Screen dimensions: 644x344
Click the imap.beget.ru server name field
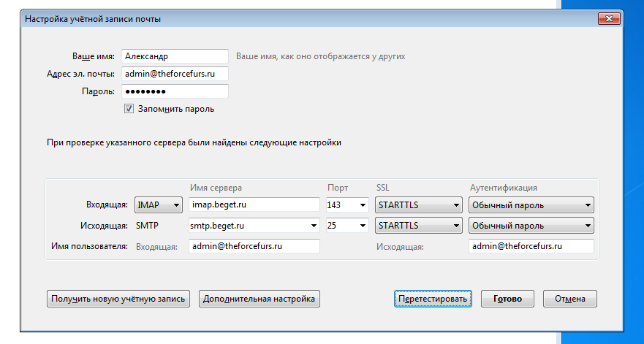tap(254, 205)
